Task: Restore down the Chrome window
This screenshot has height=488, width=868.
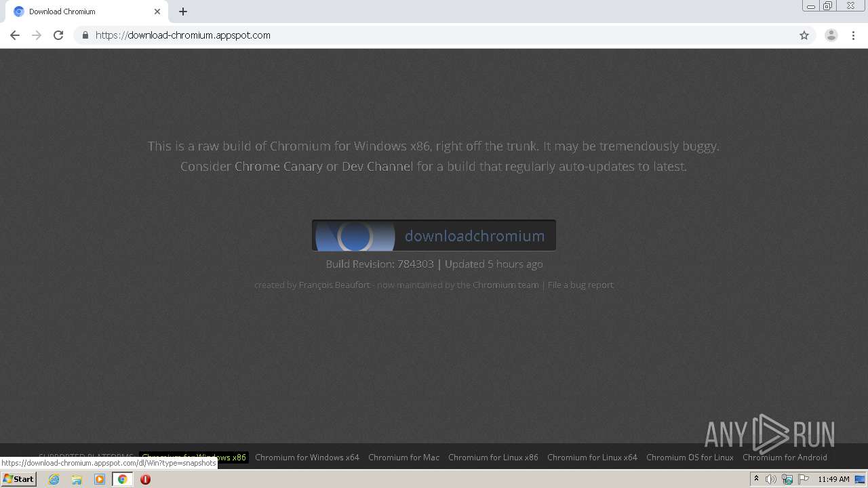Action: 828,6
